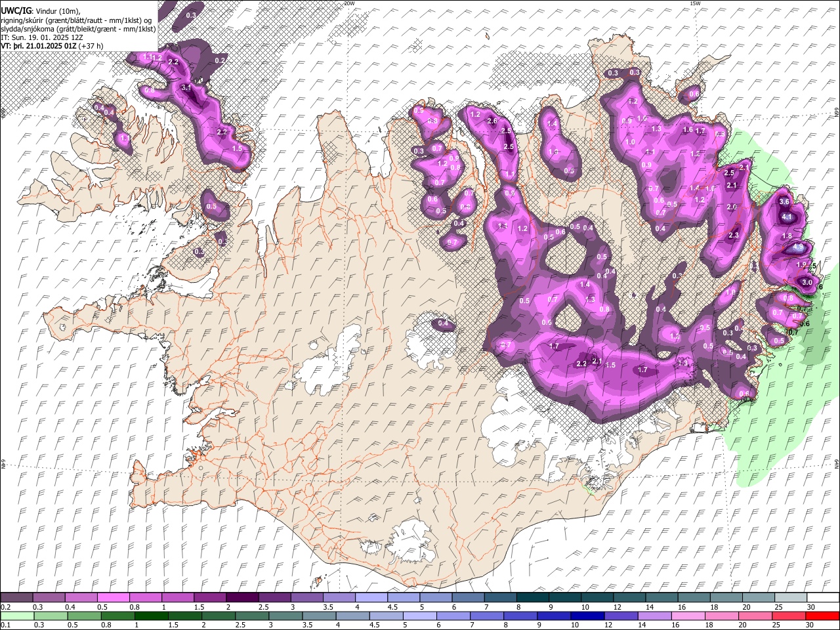Select the 'slydda/snjókoma' legend description line
This screenshot has height=630, width=840.
coord(78,29)
